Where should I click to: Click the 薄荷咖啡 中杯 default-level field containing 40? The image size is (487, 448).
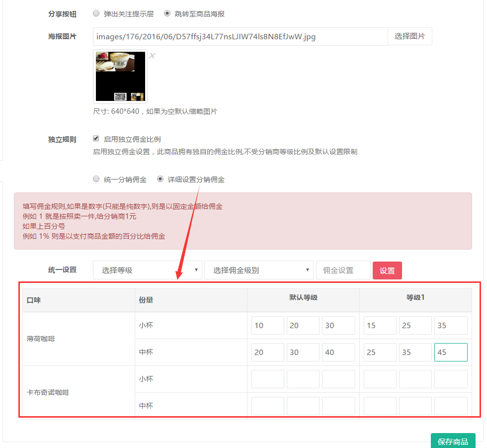(338, 352)
